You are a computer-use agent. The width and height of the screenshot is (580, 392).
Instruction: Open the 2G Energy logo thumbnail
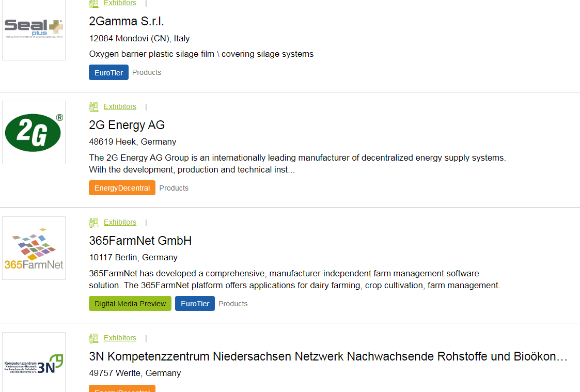34,132
